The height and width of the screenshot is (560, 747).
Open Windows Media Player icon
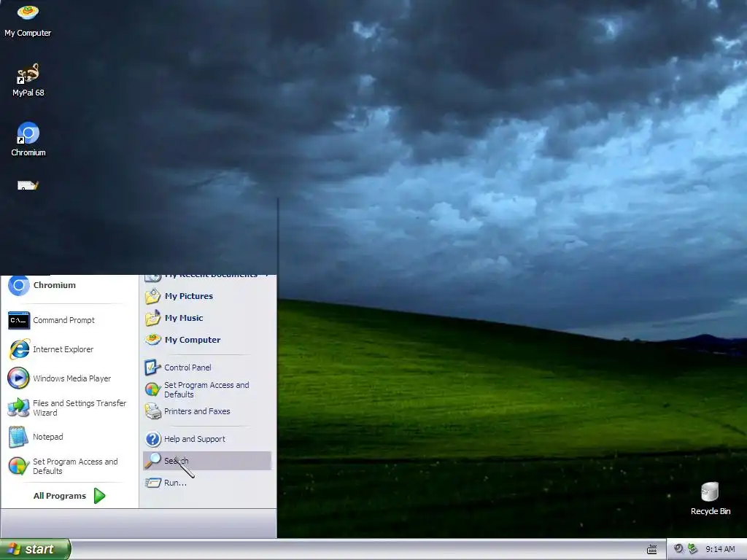18,378
